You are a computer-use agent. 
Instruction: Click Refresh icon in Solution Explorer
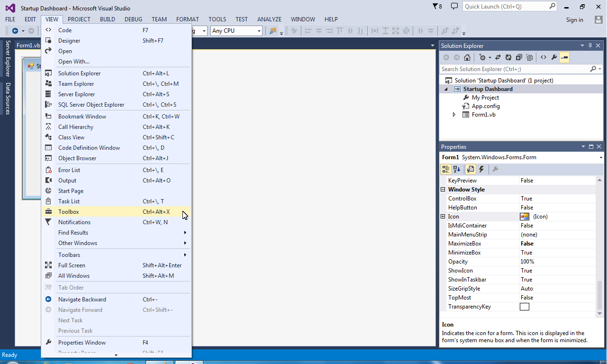click(x=508, y=57)
